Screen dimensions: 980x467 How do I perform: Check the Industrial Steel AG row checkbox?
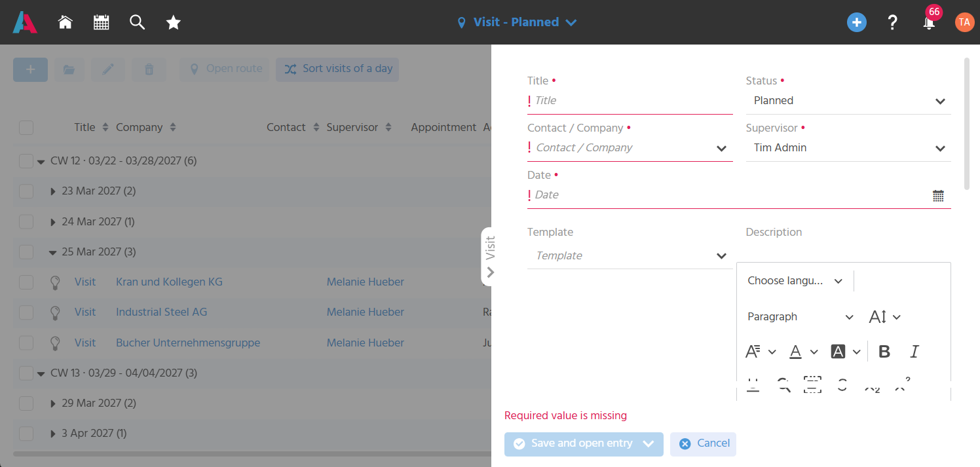(x=26, y=312)
